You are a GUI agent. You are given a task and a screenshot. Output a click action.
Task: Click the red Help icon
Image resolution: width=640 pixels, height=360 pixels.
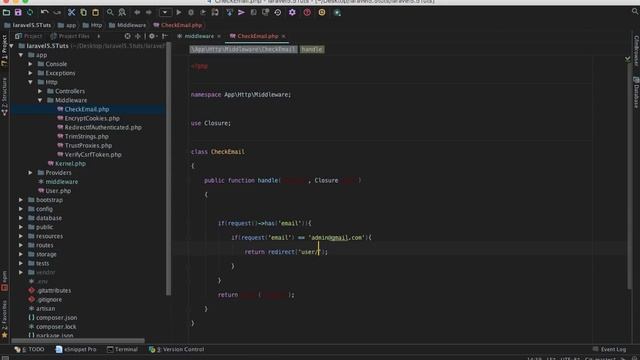point(307,13)
